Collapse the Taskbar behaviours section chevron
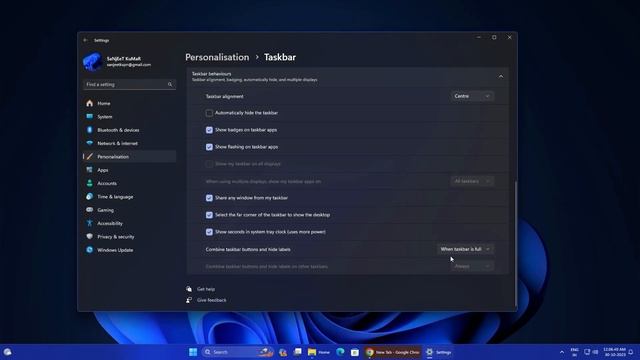The height and width of the screenshot is (360, 640). pos(501,77)
